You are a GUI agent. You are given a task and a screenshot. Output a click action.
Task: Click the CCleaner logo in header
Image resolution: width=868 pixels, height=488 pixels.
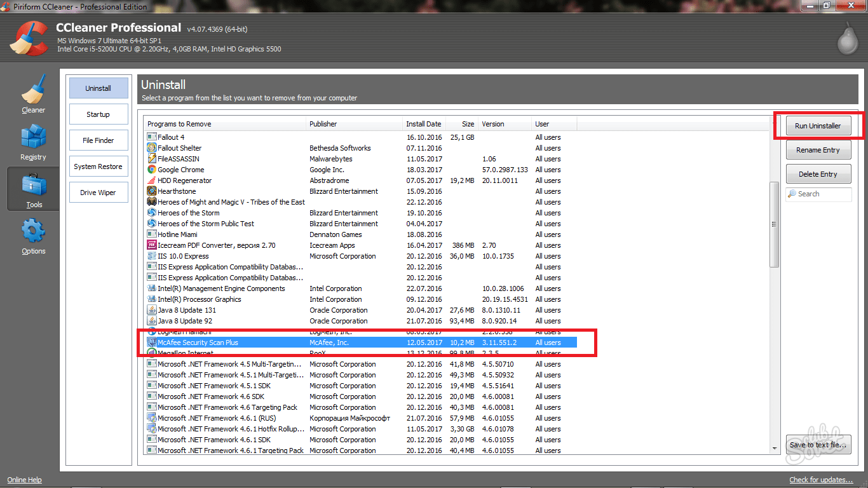(29, 38)
